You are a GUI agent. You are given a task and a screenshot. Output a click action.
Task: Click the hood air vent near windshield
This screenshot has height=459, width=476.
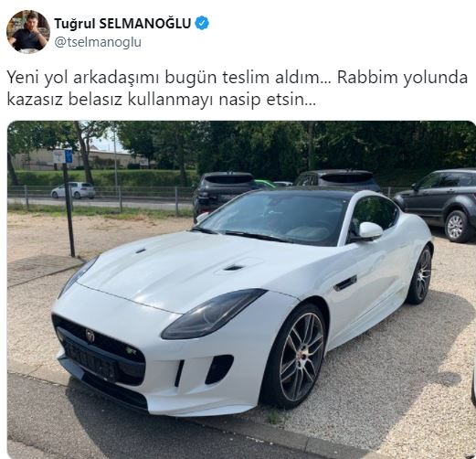(234, 268)
